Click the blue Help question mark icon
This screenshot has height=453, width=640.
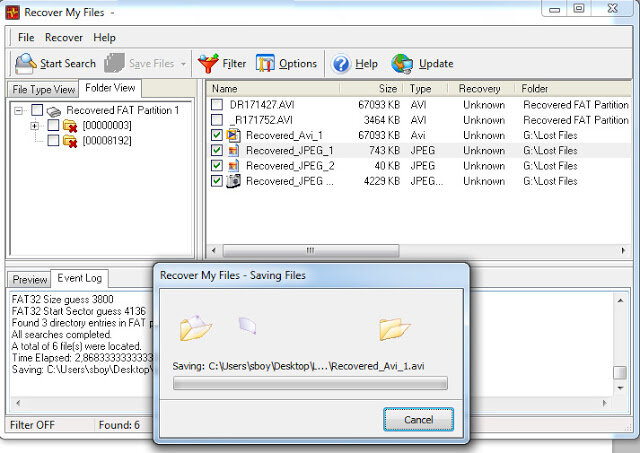click(341, 64)
